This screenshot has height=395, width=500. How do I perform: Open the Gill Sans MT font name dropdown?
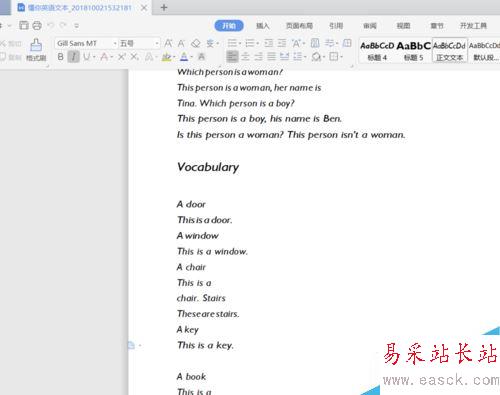(x=115, y=44)
